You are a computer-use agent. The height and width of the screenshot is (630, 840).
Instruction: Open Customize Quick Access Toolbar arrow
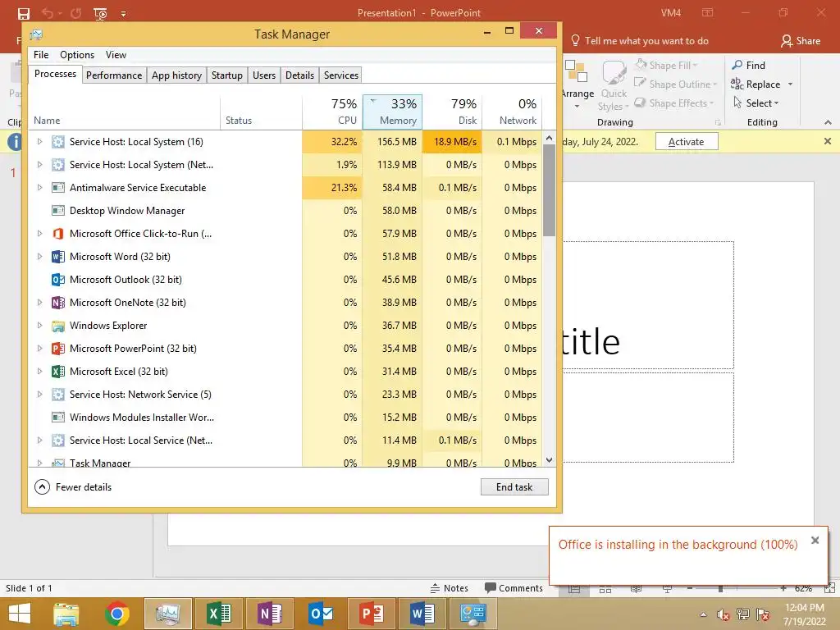123,14
